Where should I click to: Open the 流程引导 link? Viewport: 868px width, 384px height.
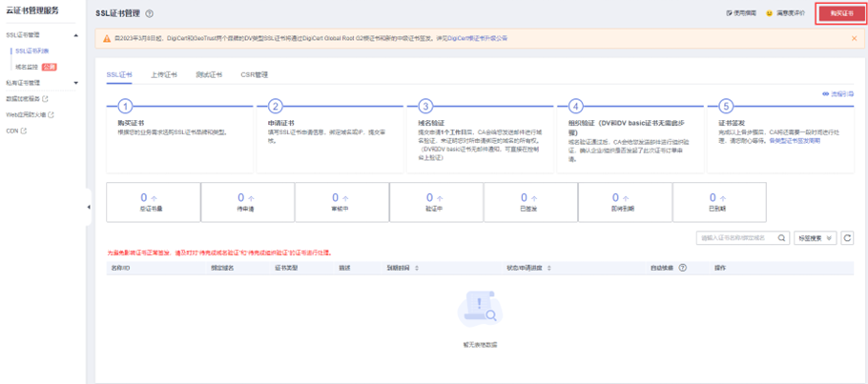842,94
